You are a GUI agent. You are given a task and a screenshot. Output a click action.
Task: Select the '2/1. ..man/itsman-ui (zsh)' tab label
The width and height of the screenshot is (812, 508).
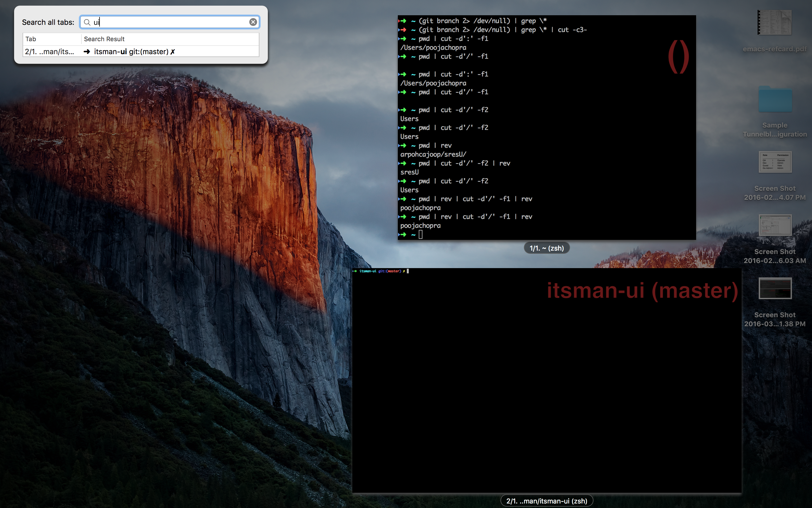(x=547, y=501)
